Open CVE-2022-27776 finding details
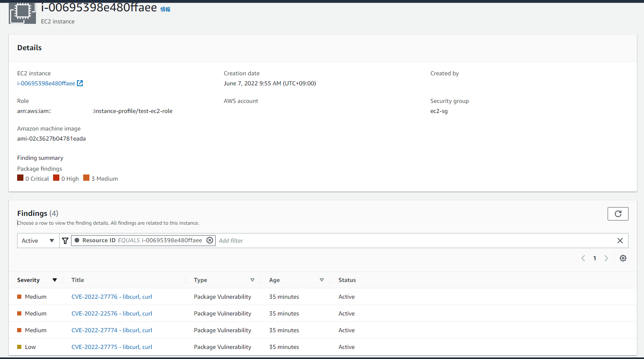Screen dimensions: 644x359 112,297
